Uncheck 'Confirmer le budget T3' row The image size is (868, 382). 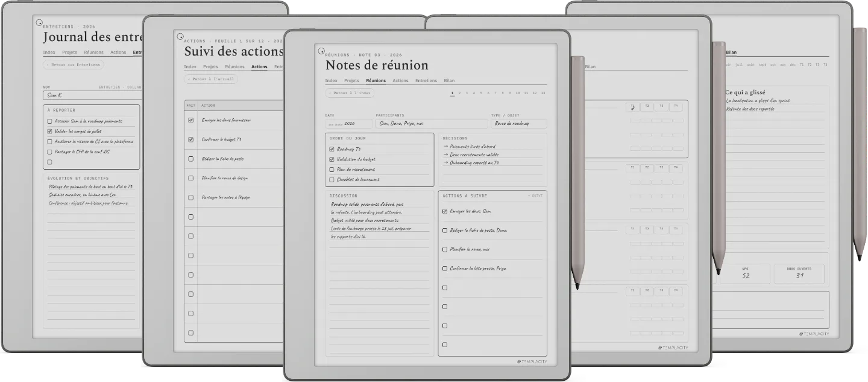(190, 139)
